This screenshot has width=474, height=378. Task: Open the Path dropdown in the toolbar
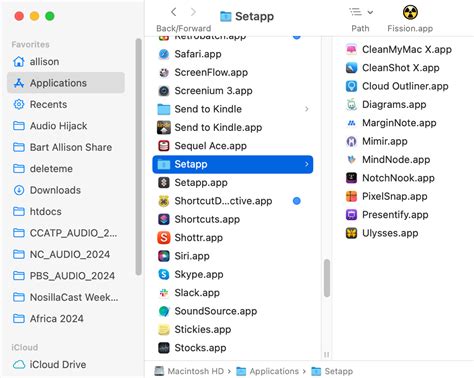[361, 12]
